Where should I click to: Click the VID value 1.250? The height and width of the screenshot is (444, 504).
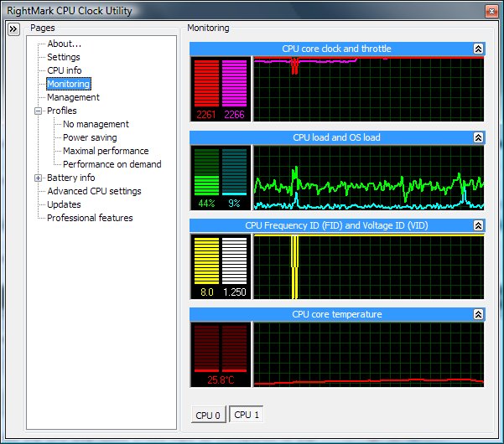[234, 292]
